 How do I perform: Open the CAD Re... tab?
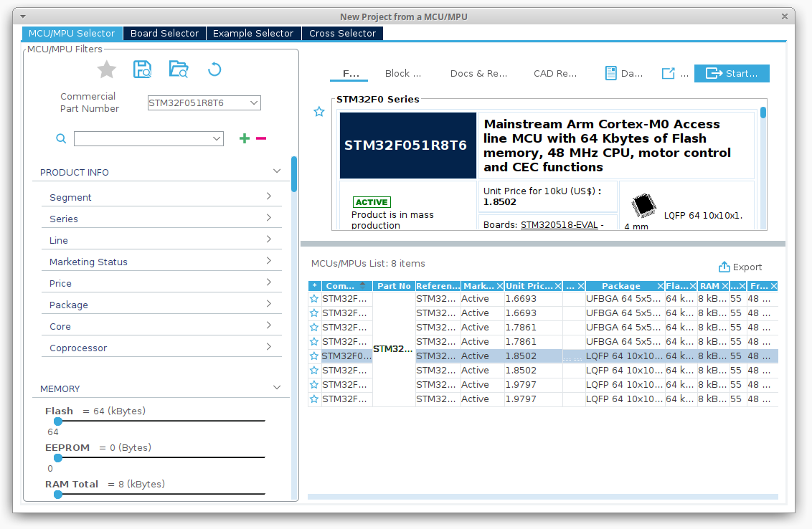(555, 74)
